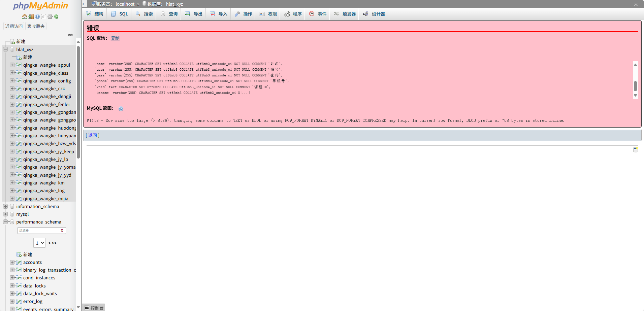Click the table icon beside data_locks

(x=19, y=286)
